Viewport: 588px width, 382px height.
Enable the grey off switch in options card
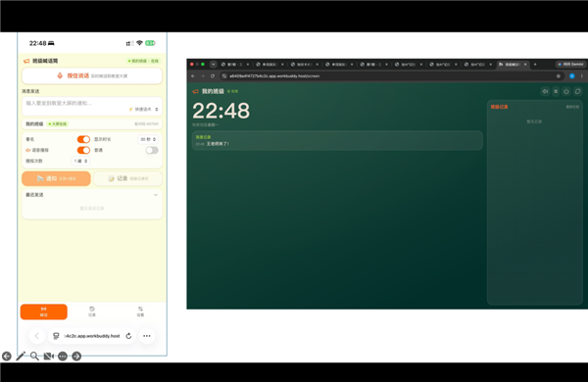pos(152,150)
